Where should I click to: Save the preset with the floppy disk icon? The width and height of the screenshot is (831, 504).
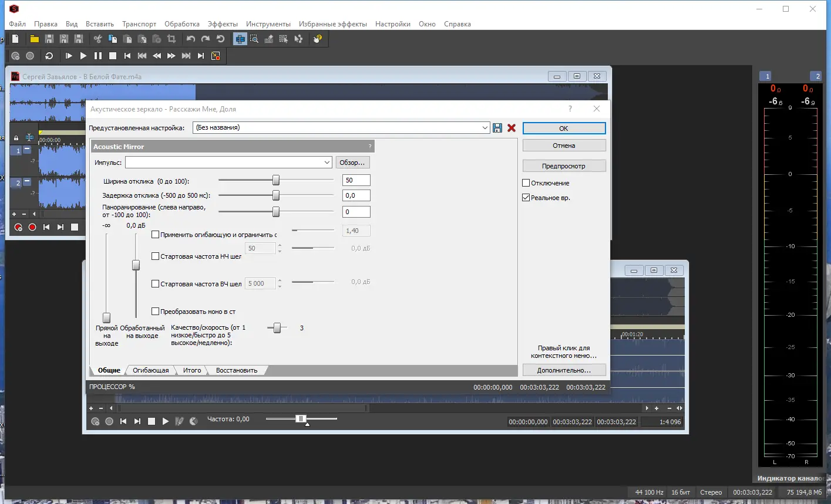click(497, 128)
